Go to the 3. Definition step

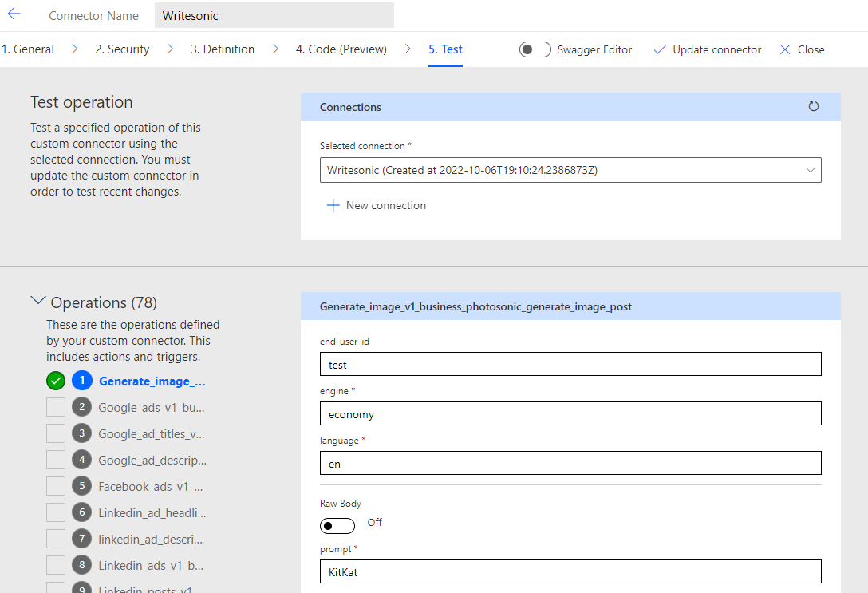click(223, 49)
